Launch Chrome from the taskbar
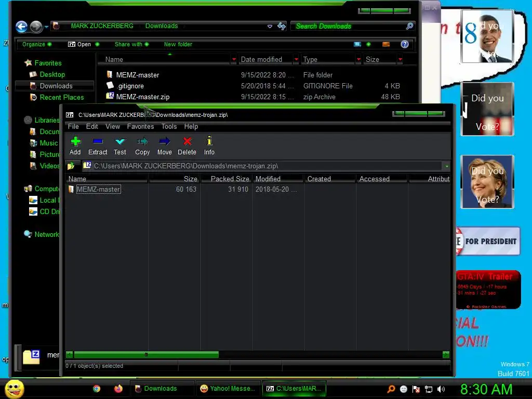This screenshot has width=532, height=399. pos(97,389)
